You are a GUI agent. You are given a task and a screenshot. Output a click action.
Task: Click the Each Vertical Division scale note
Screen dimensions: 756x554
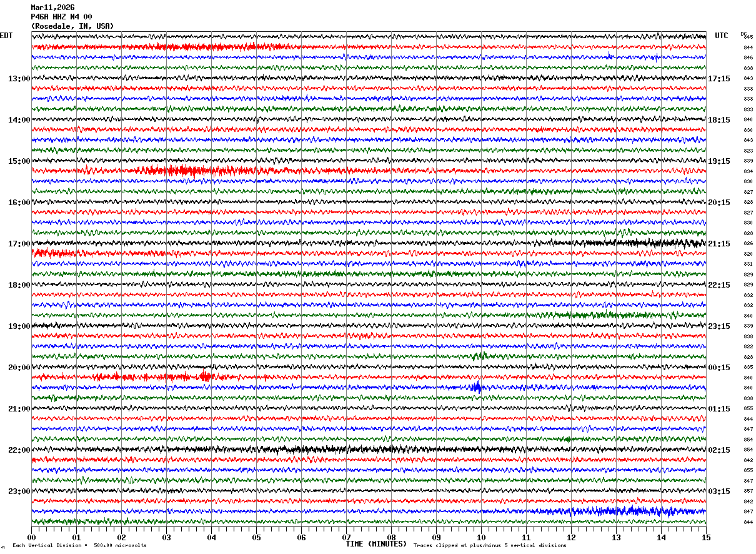pyautogui.click(x=79, y=546)
